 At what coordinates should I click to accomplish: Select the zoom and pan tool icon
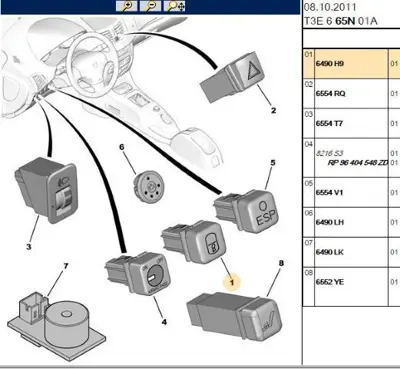coord(174,6)
